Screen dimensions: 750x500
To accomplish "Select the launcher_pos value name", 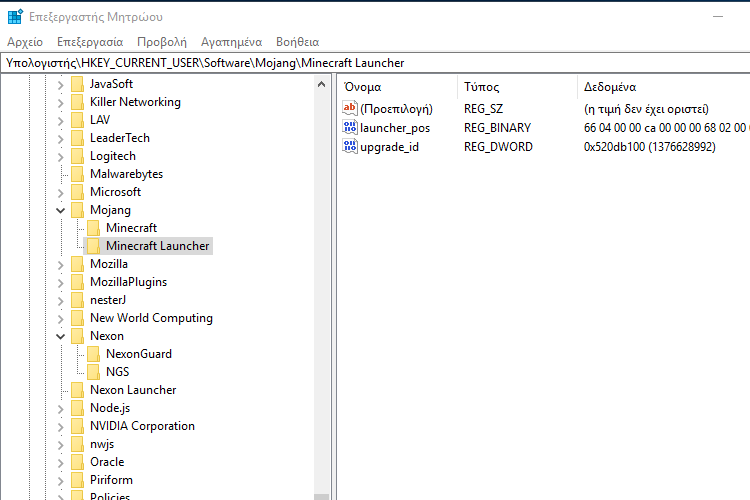I will coord(395,128).
